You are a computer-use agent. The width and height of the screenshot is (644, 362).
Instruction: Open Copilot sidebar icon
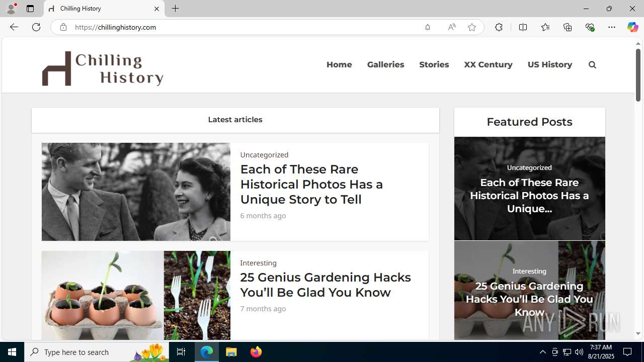[632, 27]
